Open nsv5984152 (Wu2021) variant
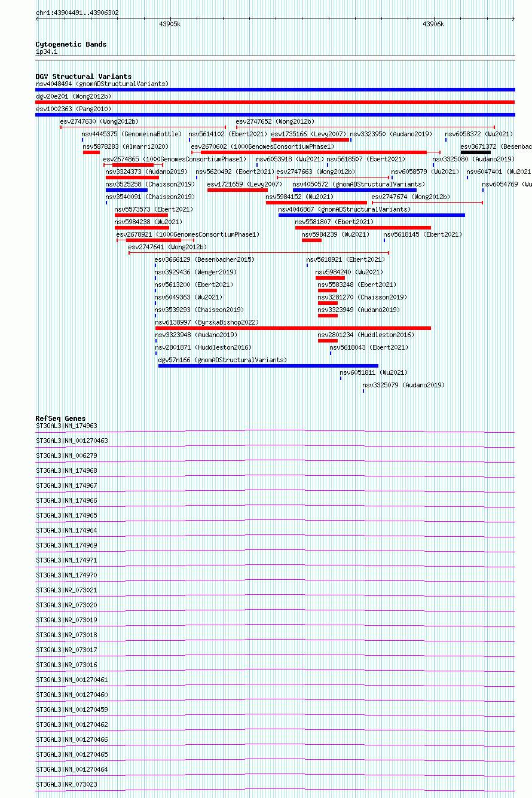 pyautogui.click(x=300, y=197)
